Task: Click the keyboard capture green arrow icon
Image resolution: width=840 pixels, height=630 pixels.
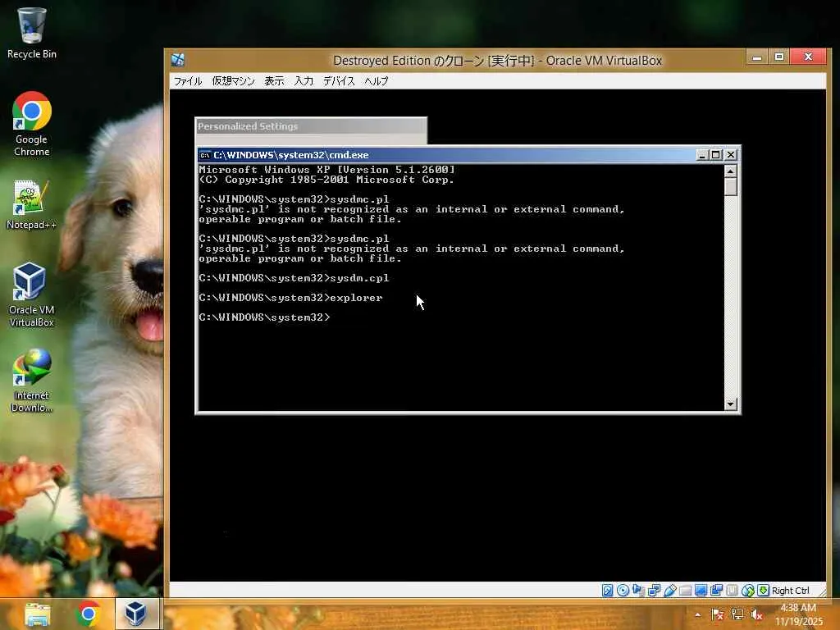Action: click(763, 591)
